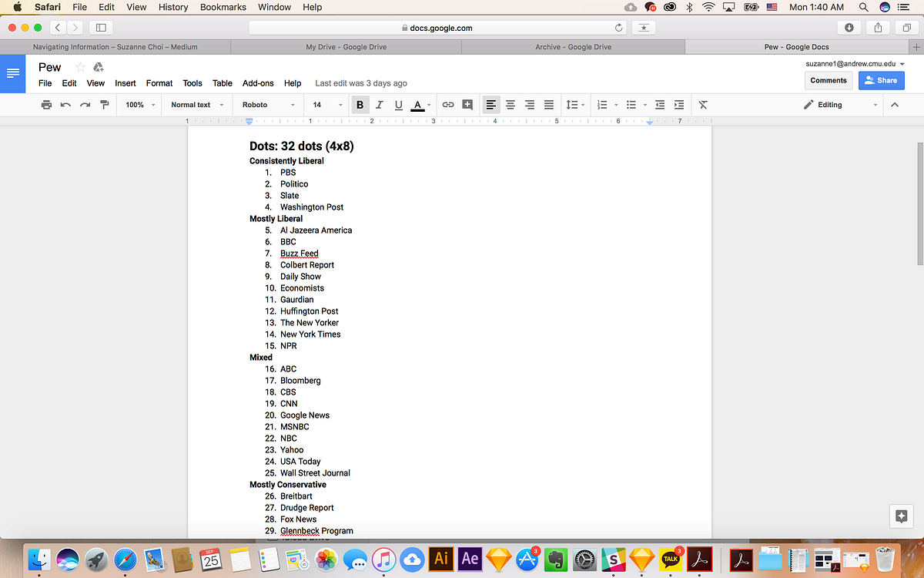Open the Normal text style dropdown
Image resolution: width=924 pixels, height=578 pixels.
pyautogui.click(x=197, y=105)
